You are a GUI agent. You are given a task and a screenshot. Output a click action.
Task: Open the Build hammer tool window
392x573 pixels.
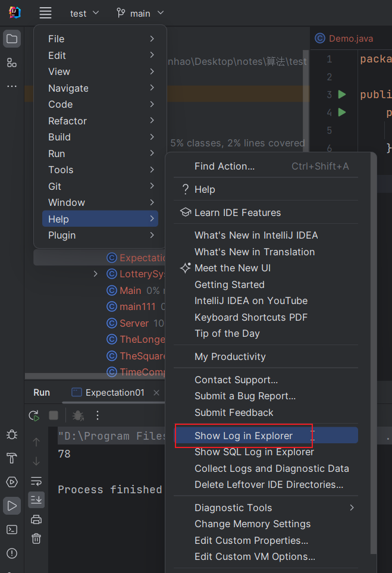[x=12, y=458]
